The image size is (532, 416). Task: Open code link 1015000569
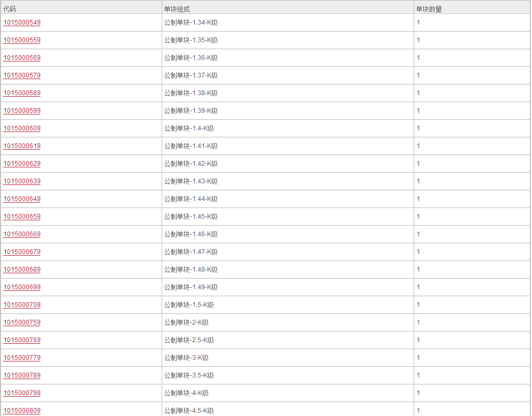(x=22, y=58)
